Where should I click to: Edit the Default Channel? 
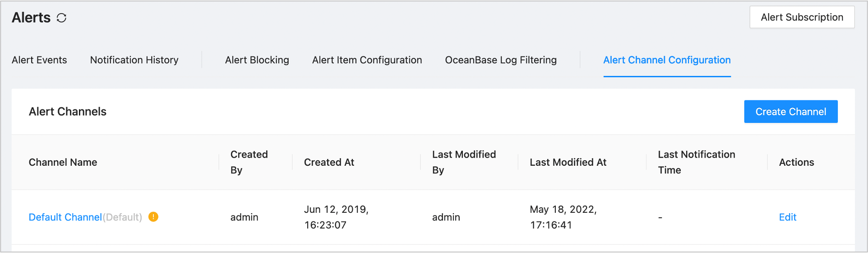787,217
